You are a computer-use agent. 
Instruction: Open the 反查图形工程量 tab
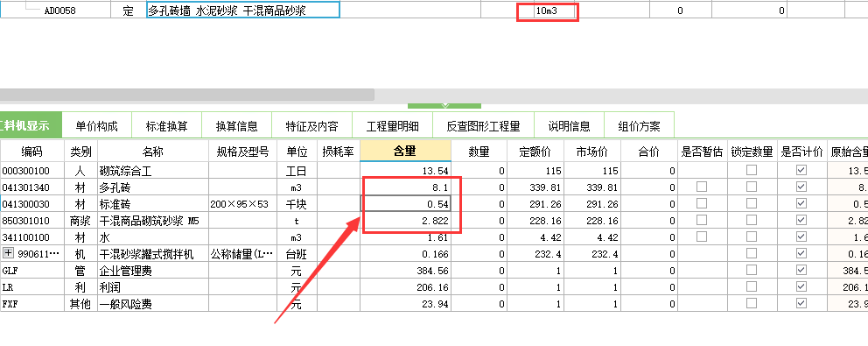coord(483,126)
